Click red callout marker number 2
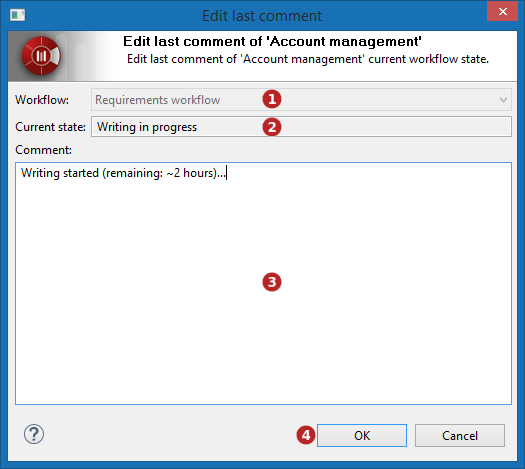 coord(272,127)
